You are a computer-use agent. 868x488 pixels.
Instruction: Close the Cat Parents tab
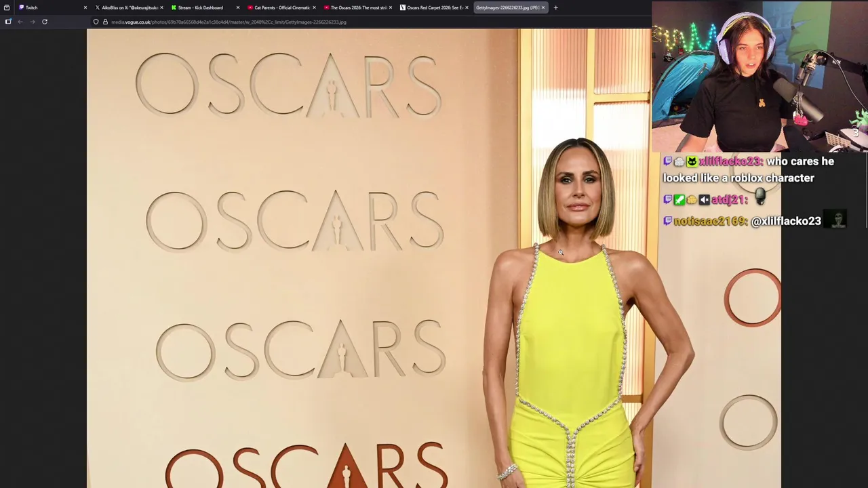point(314,7)
